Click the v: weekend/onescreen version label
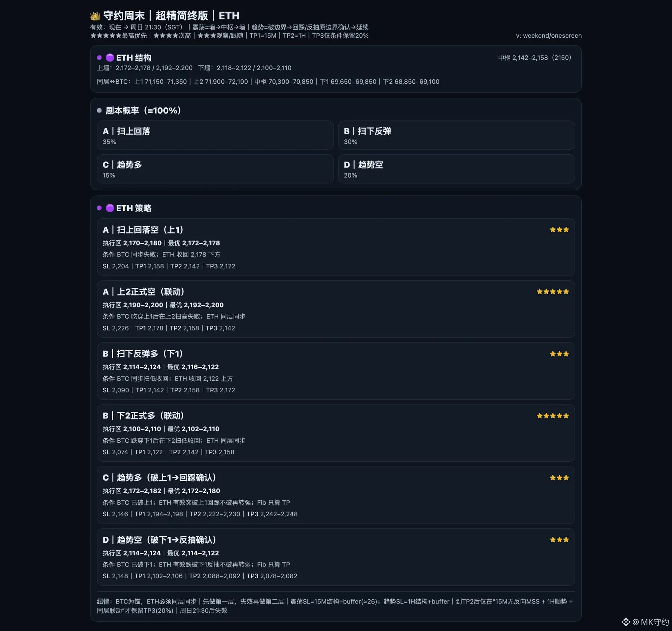This screenshot has width=672, height=631. click(x=548, y=36)
